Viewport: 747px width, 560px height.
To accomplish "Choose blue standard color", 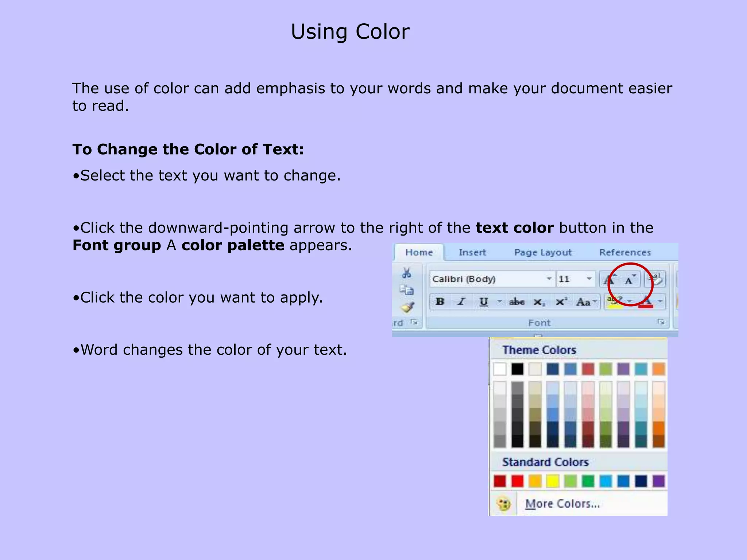I will click(x=623, y=481).
